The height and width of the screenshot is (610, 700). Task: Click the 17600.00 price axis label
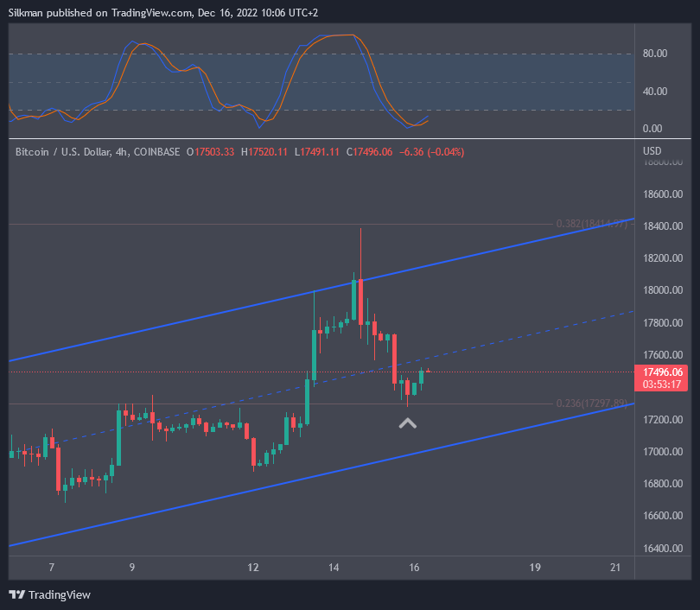[663, 355]
